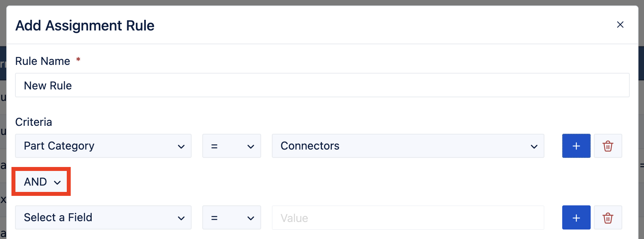Click the empty Value input field

coord(408,217)
